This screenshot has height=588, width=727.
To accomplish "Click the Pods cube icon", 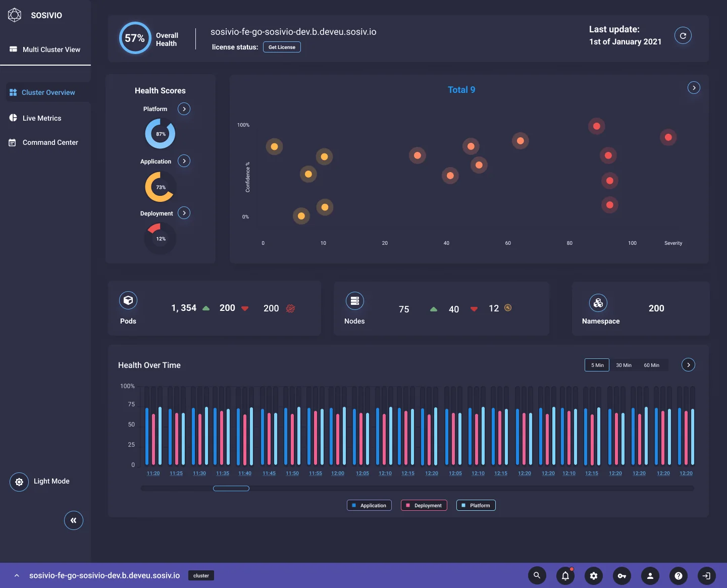I will pos(128,301).
